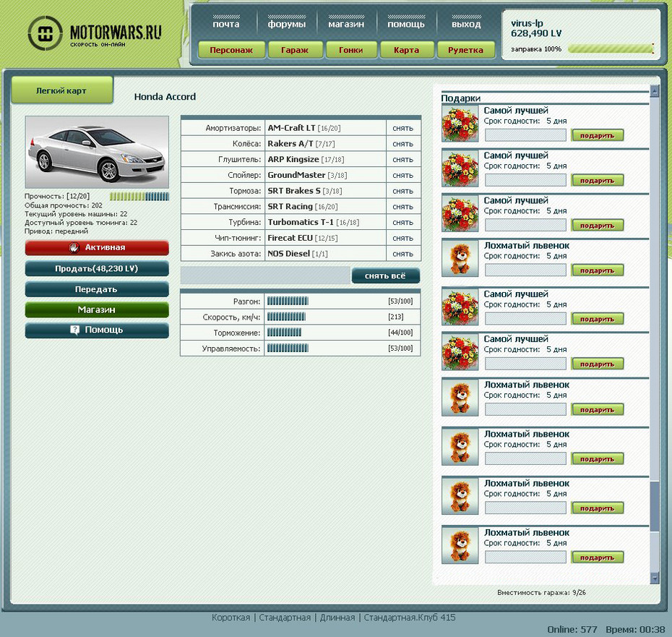This screenshot has height=637, width=672.
Task: Switch to the Карта tab
Action: pyautogui.click(x=406, y=50)
